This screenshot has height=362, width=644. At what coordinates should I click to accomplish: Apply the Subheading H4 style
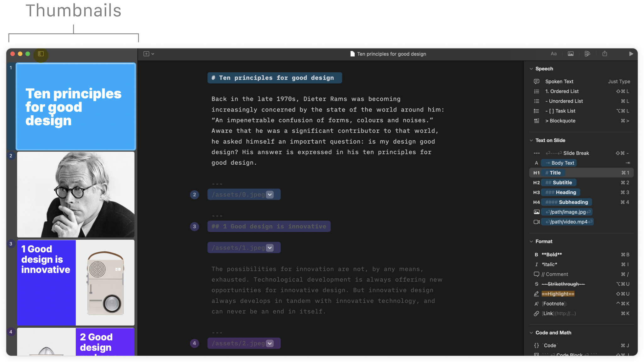coord(581,202)
